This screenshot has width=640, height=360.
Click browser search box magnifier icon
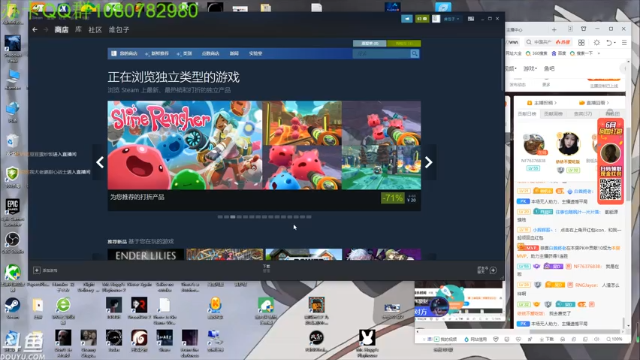[529, 42]
